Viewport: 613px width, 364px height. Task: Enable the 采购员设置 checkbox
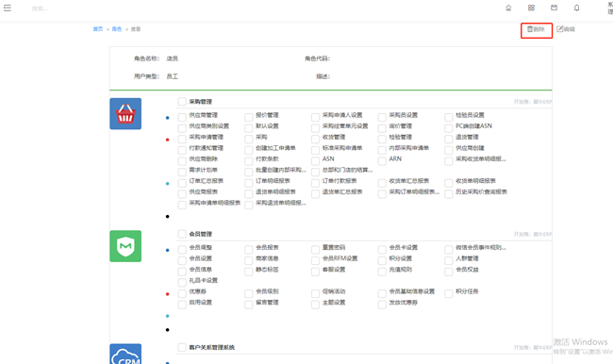[382, 117]
